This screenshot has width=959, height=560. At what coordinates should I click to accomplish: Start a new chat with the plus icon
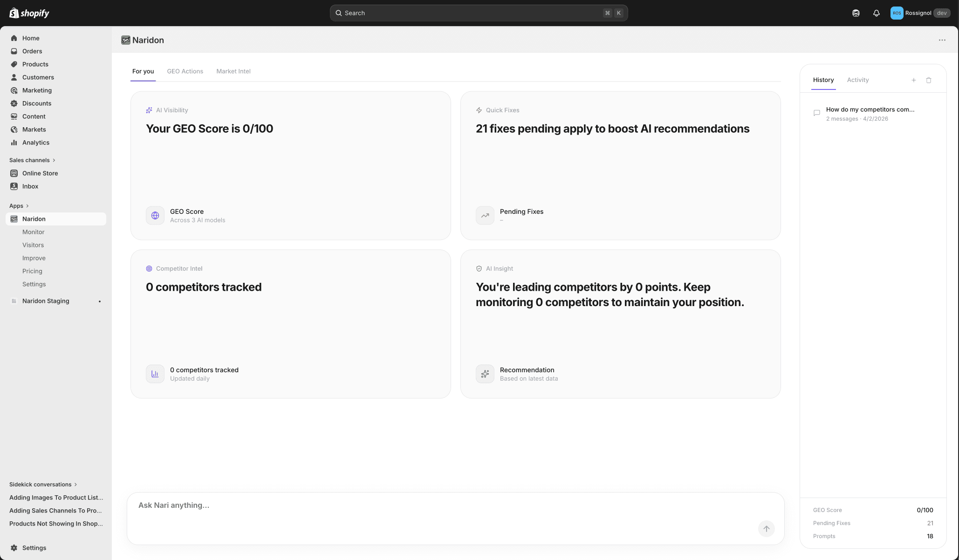(x=914, y=80)
